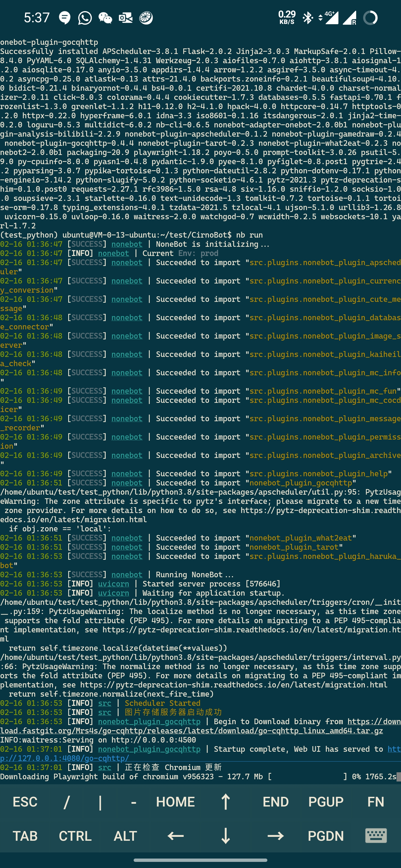Tap the left arrow key
Image resolution: width=401 pixels, height=868 pixels.
coord(175,836)
